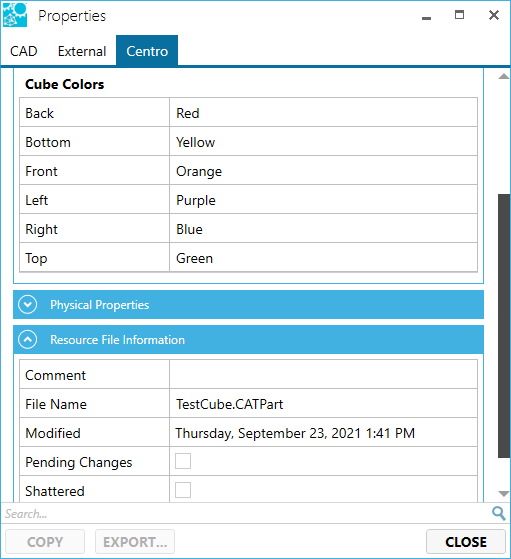This screenshot has height=559, width=511.
Task: Click the vertical scrollbar thumb
Action: pyautogui.click(x=504, y=325)
